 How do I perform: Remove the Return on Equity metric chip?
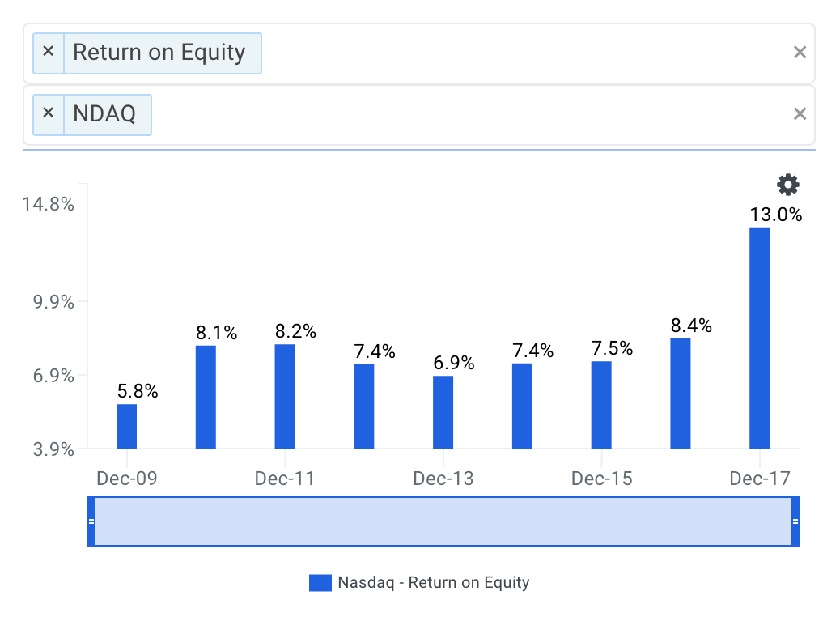click(x=48, y=52)
